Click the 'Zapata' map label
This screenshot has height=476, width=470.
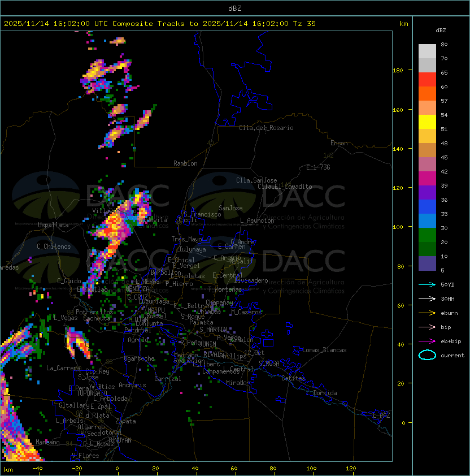coord(125,421)
